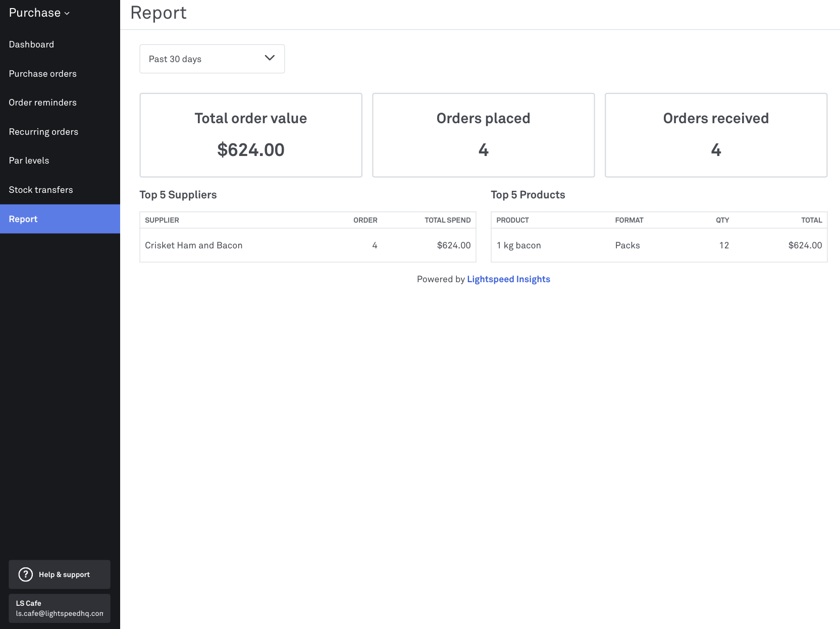Open the LS Cafe account panel

coord(60,608)
